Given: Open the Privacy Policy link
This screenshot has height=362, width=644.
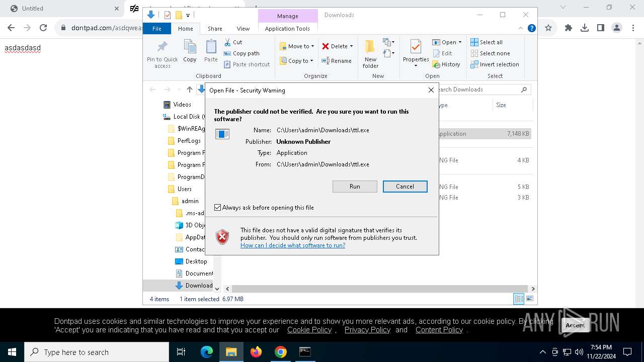Looking at the screenshot, I should 367,330.
